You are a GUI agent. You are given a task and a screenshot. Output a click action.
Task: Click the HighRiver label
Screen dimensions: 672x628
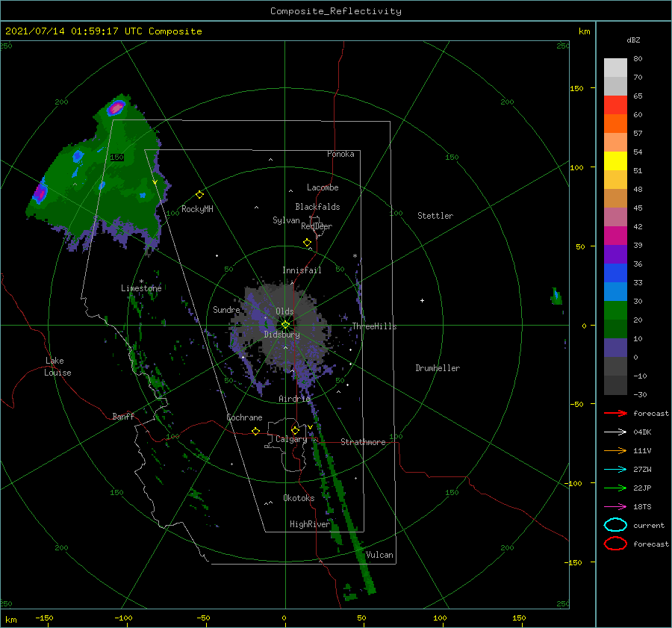(x=310, y=524)
